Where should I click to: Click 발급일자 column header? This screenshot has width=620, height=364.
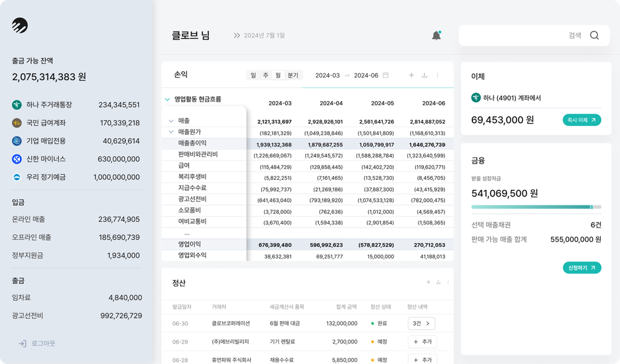(x=182, y=306)
